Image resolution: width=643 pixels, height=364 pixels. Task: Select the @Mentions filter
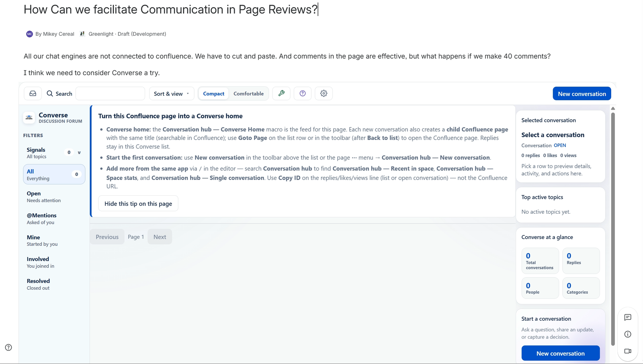point(54,219)
